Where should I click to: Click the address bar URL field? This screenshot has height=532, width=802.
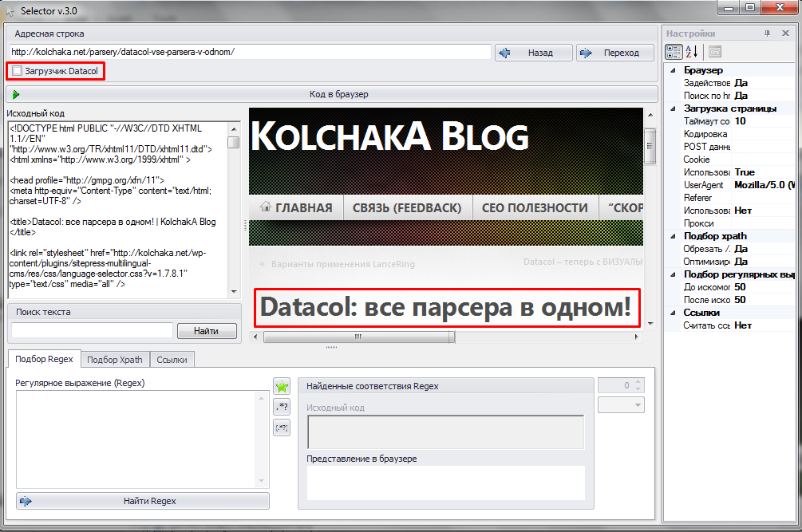tap(250, 52)
